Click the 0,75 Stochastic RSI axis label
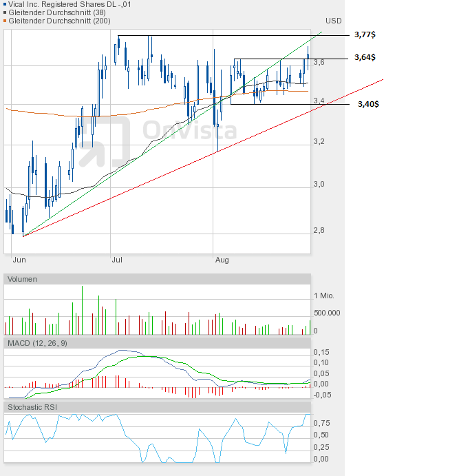 point(321,423)
